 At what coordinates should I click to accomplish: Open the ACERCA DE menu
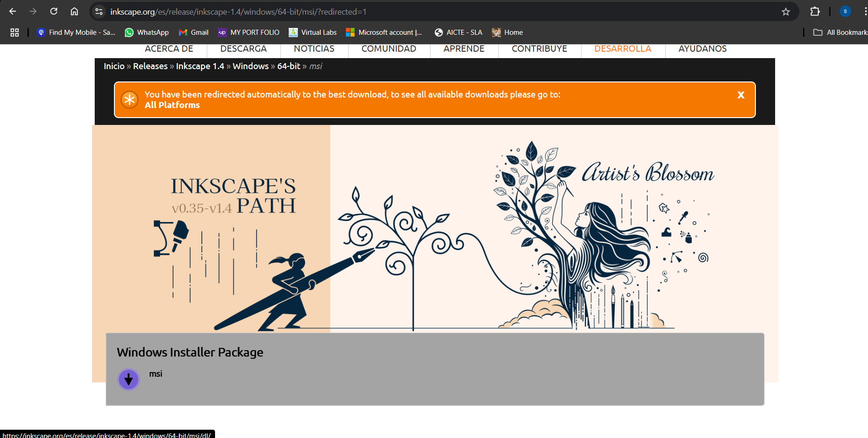tap(169, 49)
